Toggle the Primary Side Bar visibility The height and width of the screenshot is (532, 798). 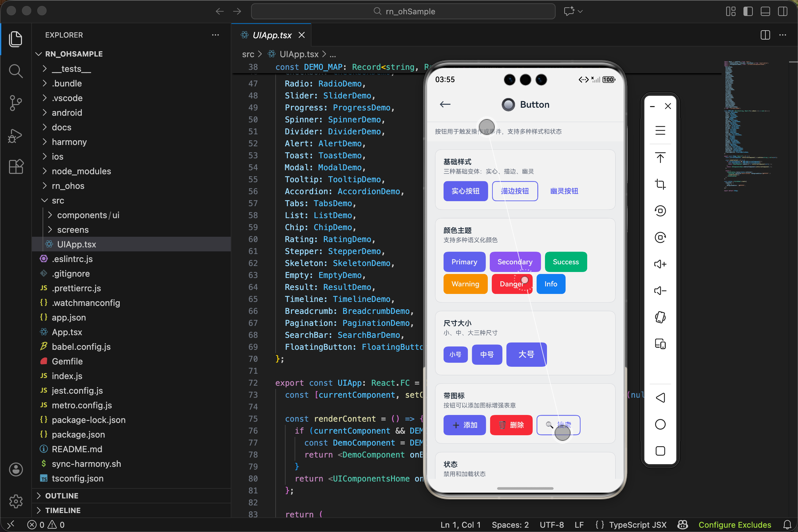(x=747, y=11)
